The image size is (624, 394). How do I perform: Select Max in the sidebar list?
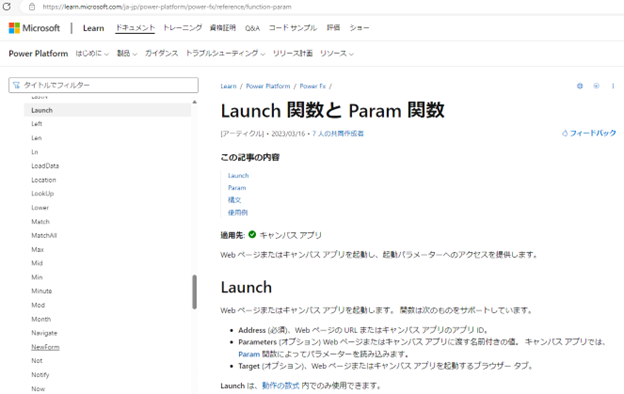tap(37, 250)
